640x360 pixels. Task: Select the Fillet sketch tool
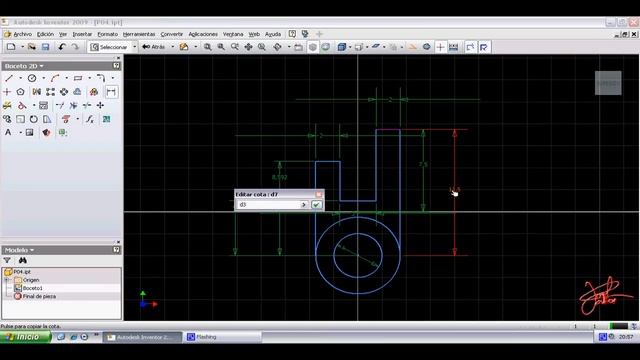(x=101, y=78)
